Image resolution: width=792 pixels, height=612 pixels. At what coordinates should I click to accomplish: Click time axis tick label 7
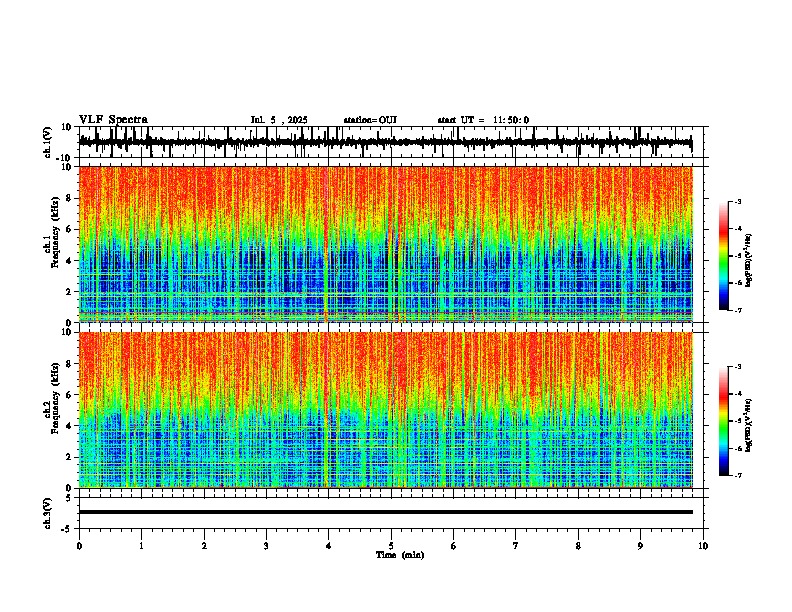[516, 546]
